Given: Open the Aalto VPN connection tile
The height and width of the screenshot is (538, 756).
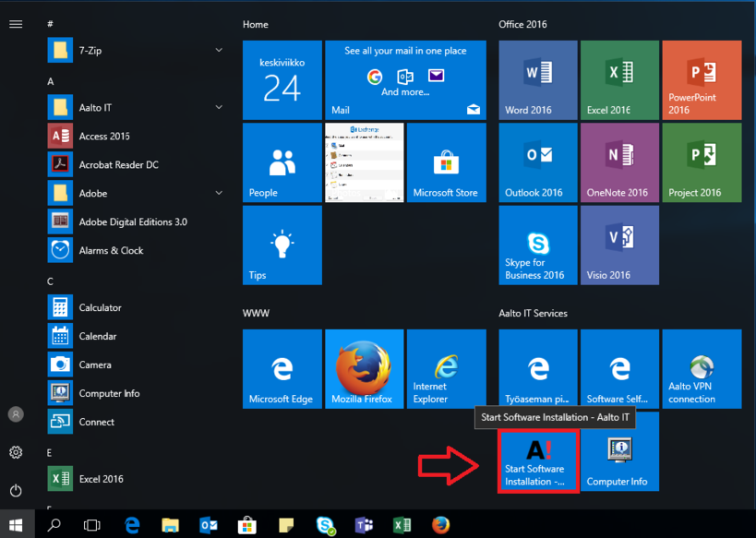Looking at the screenshot, I should coord(702,368).
